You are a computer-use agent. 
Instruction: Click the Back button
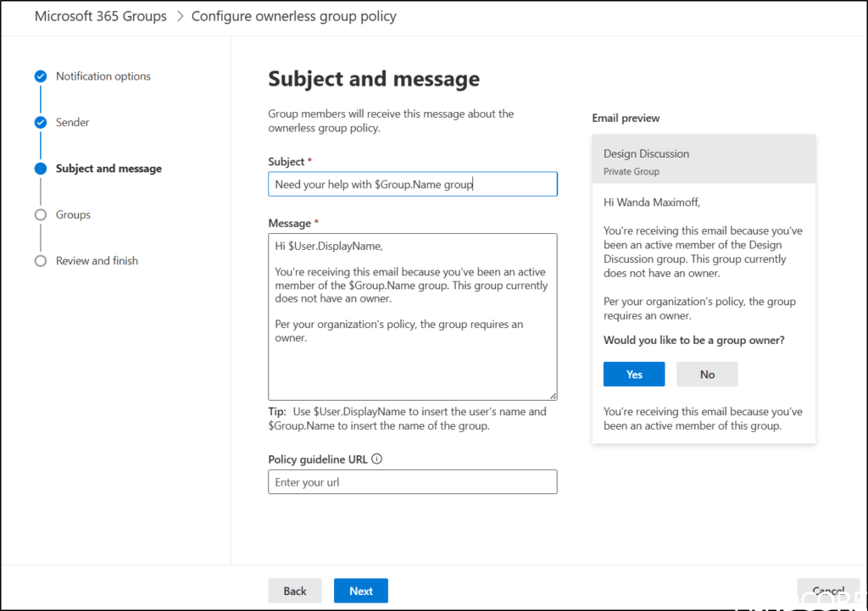pos(295,591)
